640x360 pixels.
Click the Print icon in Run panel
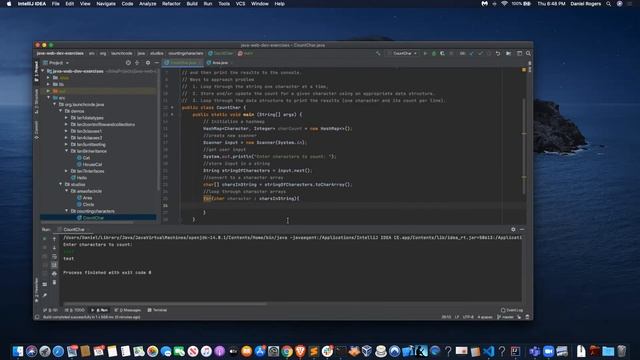point(54,273)
